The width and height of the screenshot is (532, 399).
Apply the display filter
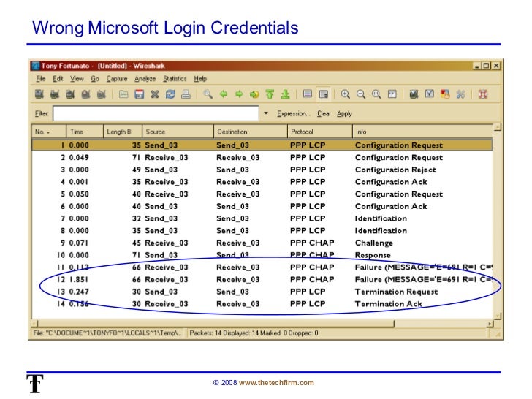(344, 114)
